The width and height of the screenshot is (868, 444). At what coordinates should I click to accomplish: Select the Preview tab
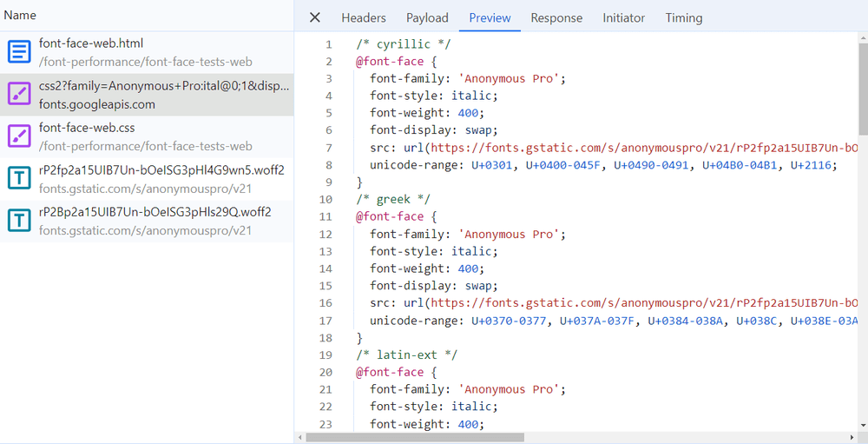click(x=490, y=17)
